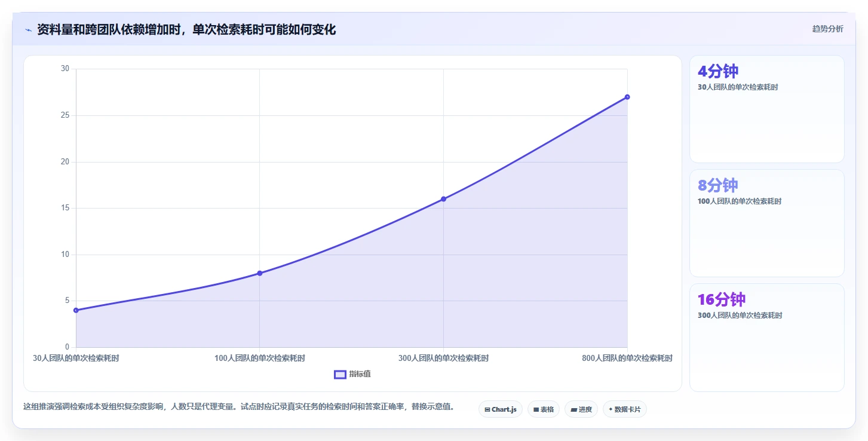Click the 趋势分析 label in header
This screenshot has width=868, height=441.
(x=827, y=29)
